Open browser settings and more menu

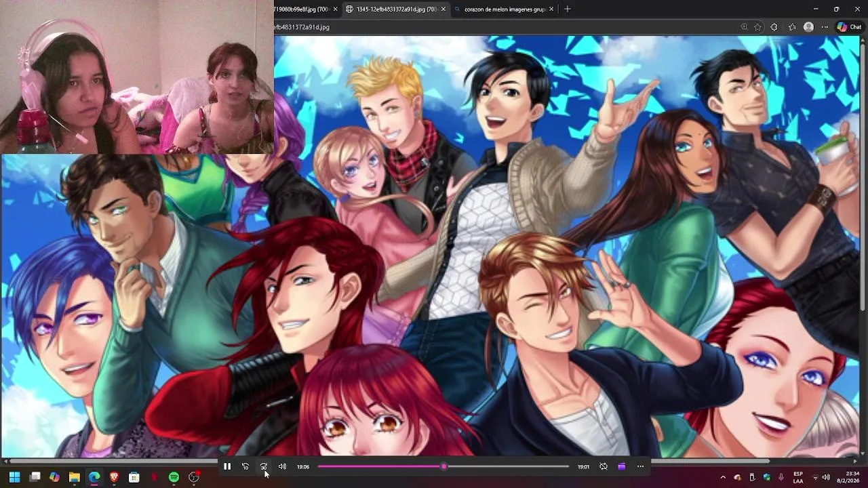(825, 27)
